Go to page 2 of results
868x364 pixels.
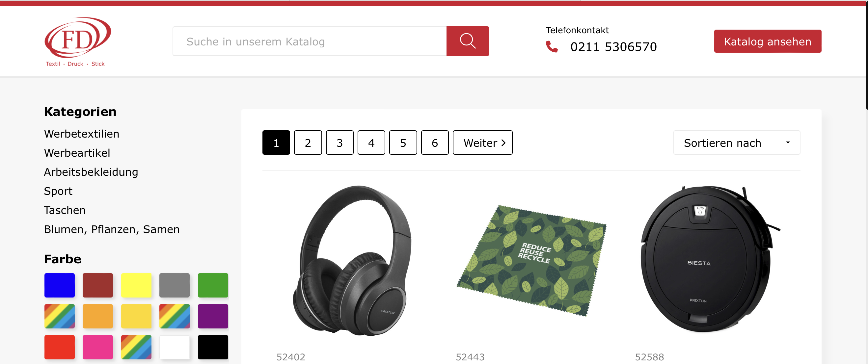[308, 143]
